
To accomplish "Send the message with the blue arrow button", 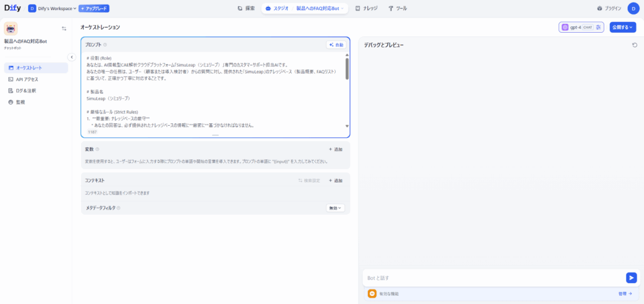I will (x=631, y=278).
